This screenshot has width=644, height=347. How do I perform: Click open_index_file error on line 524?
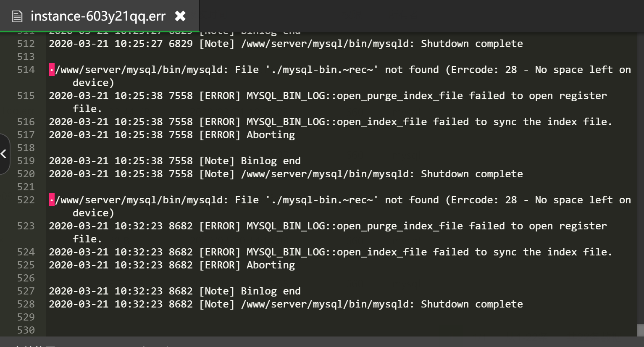tap(336, 252)
